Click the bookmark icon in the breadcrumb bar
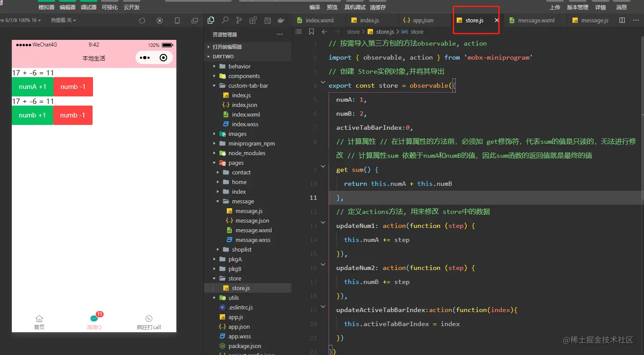This screenshot has width=644, height=355. point(311,32)
